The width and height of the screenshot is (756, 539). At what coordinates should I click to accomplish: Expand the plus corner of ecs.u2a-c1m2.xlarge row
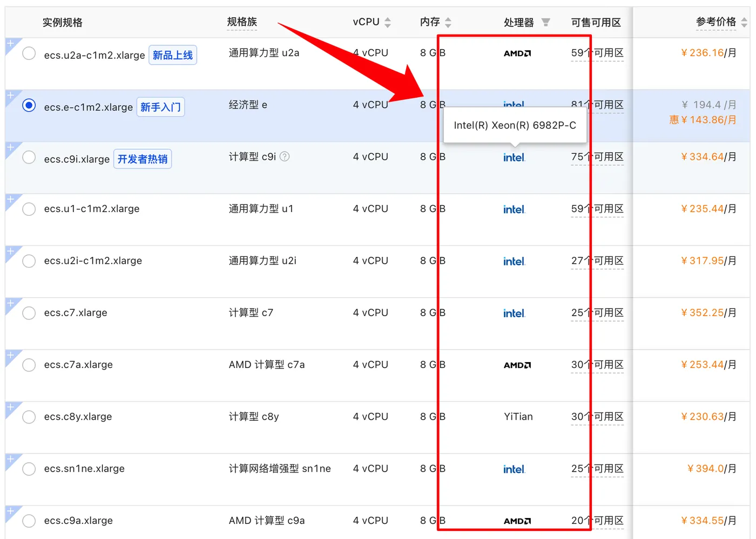10,44
